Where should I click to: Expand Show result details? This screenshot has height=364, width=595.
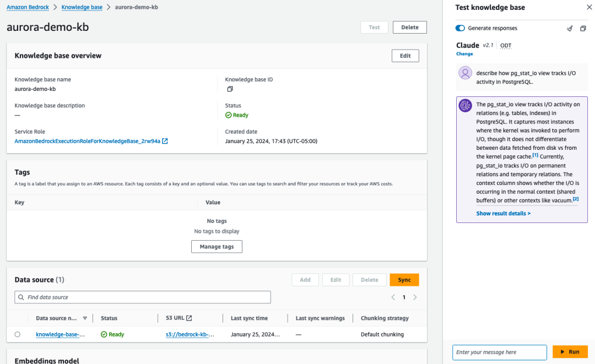(503, 214)
